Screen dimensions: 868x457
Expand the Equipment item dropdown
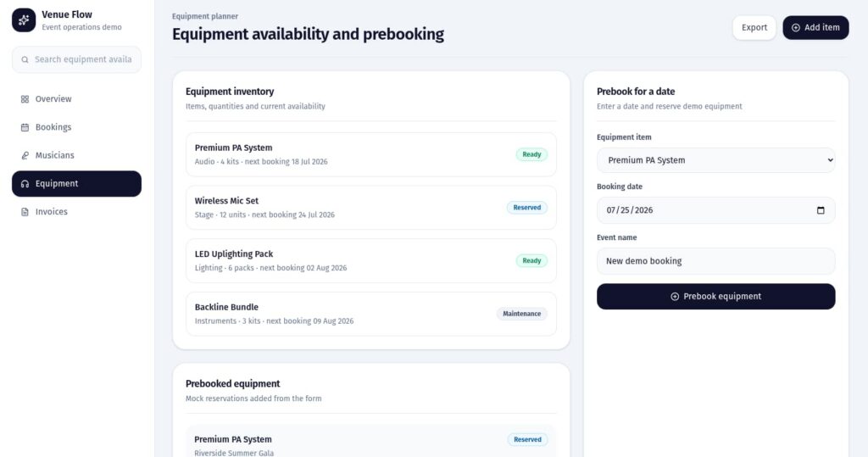pos(715,160)
